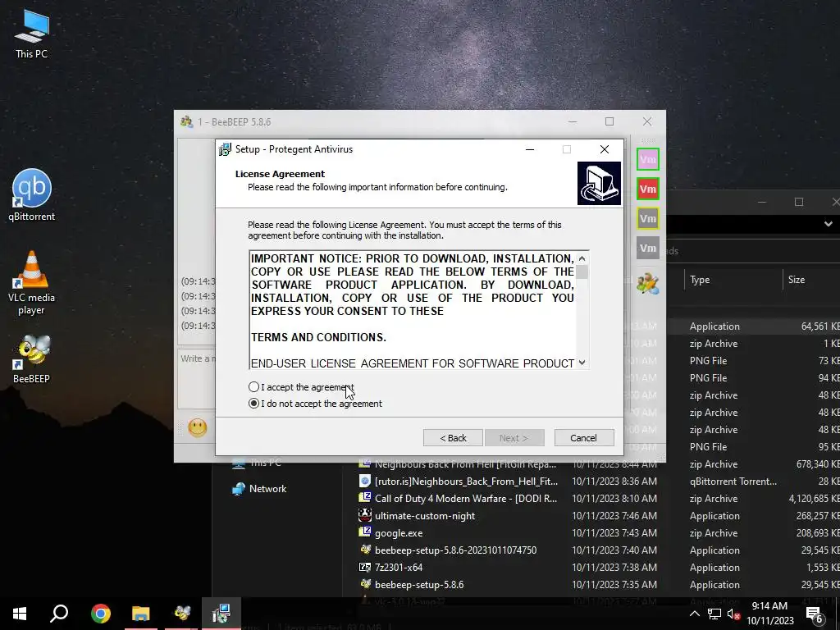Select the qBittorrent desktop shortcut

tap(31, 195)
